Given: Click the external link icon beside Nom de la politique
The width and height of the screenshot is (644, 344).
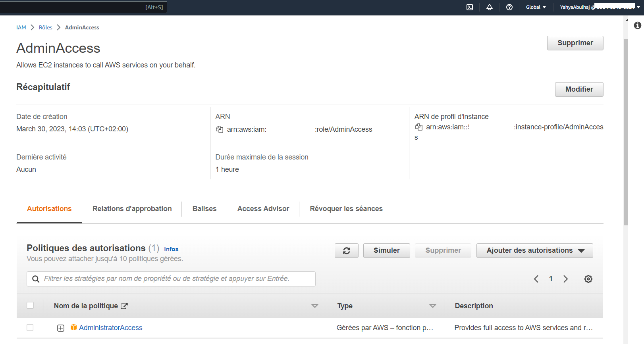Looking at the screenshot, I should coord(124,306).
